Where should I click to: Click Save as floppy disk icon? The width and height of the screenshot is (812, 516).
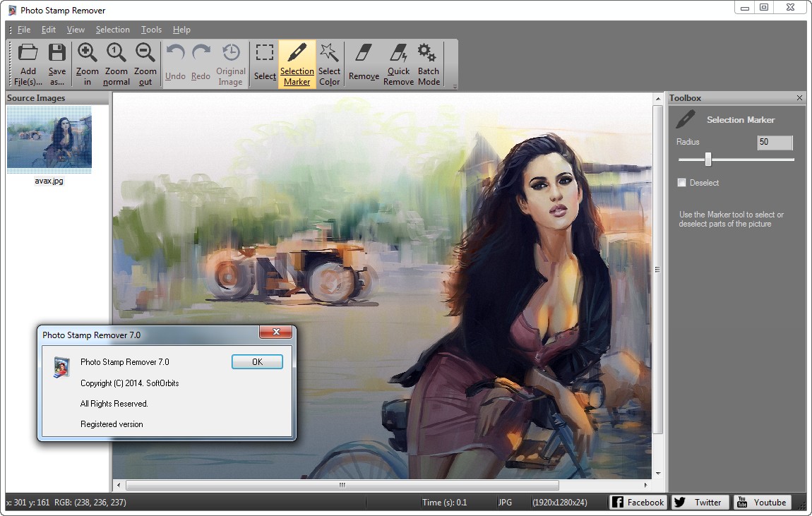[x=57, y=53]
